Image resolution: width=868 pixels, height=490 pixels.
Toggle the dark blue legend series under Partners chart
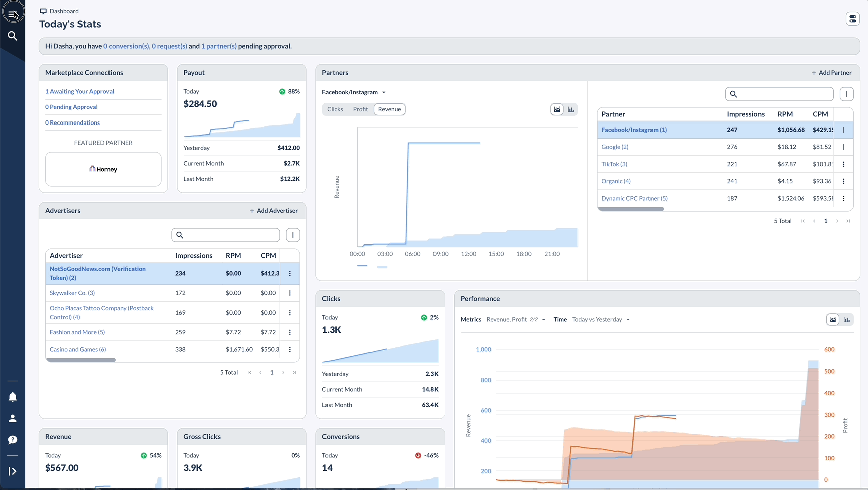click(362, 266)
